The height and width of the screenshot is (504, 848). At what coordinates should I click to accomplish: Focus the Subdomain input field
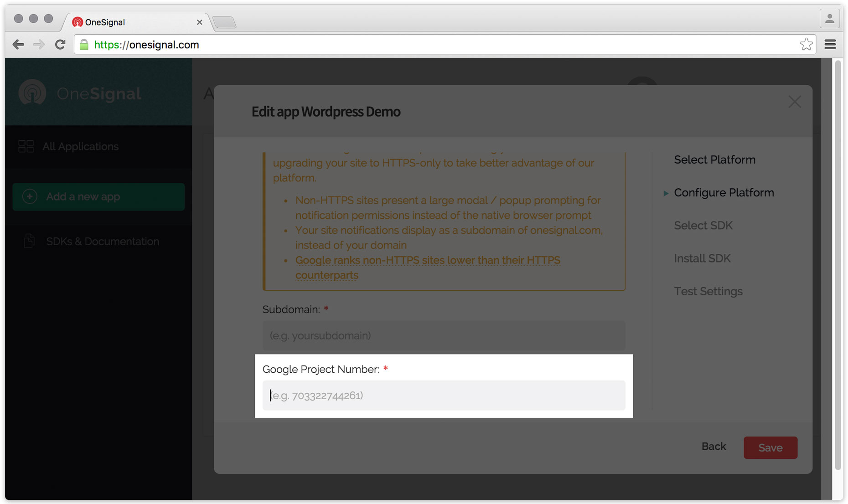(444, 336)
